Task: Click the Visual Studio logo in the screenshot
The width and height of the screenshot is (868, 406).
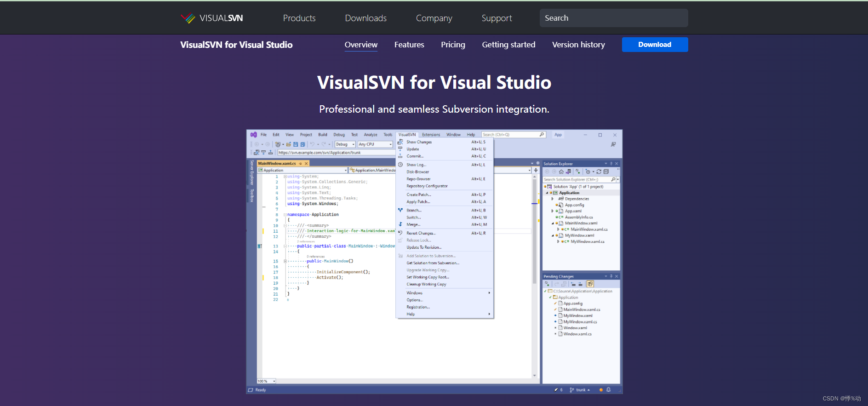Action: [x=253, y=135]
